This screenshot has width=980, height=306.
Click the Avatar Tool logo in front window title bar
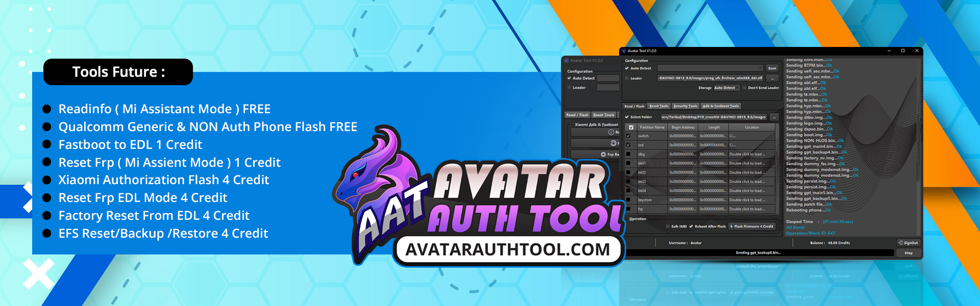pos(624,51)
